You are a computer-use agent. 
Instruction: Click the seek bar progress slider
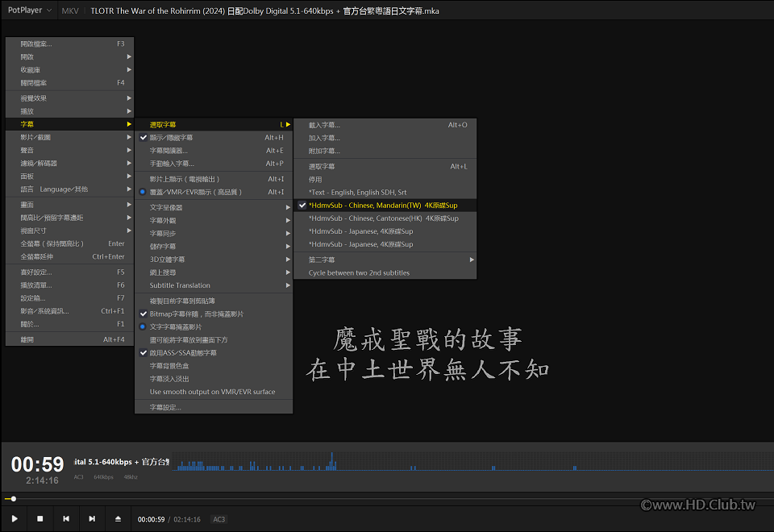[387, 499]
